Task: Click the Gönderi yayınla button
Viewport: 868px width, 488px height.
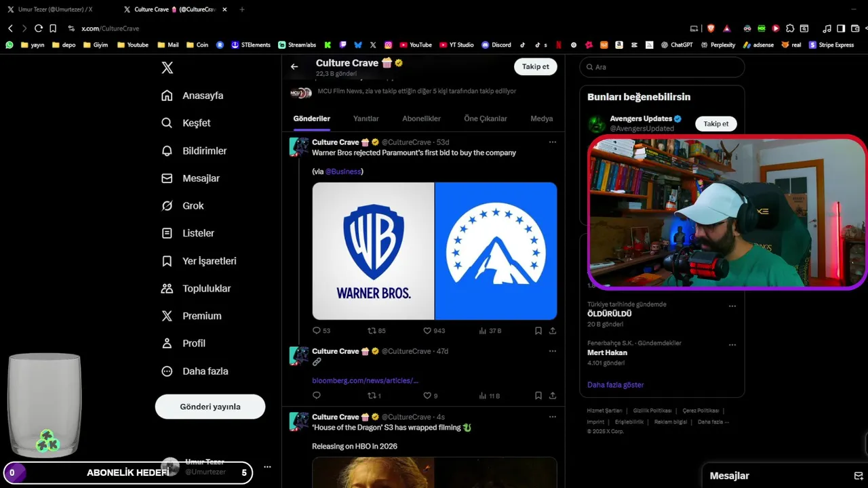Action: pos(210,407)
